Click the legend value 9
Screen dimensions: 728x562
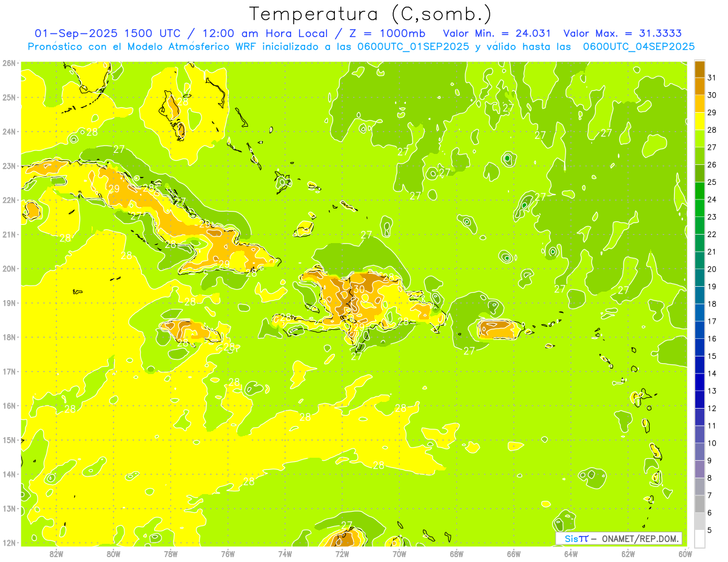click(x=710, y=461)
